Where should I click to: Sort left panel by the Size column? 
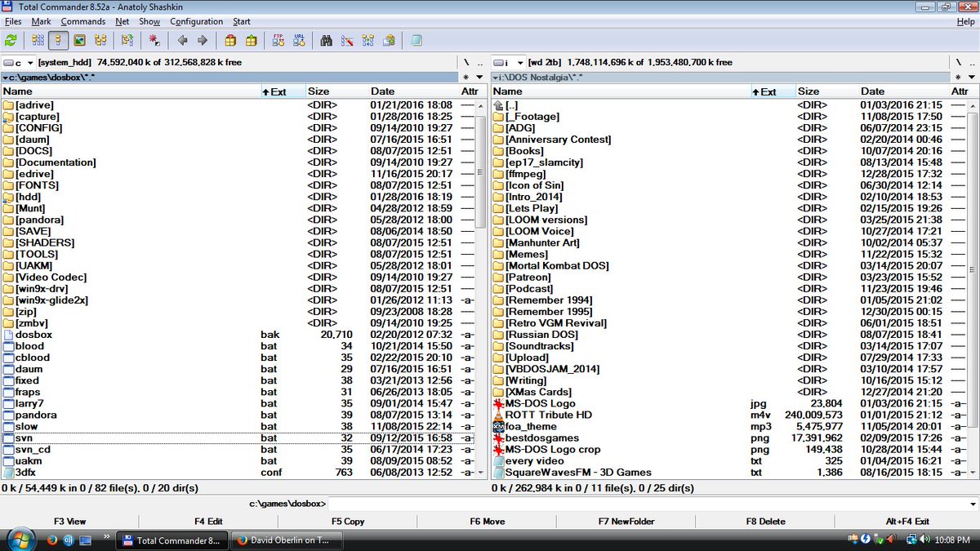[336, 91]
